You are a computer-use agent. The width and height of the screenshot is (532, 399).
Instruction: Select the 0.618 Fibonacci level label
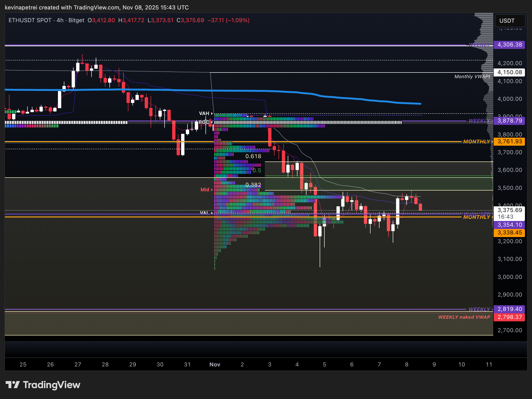pos(253,156)
